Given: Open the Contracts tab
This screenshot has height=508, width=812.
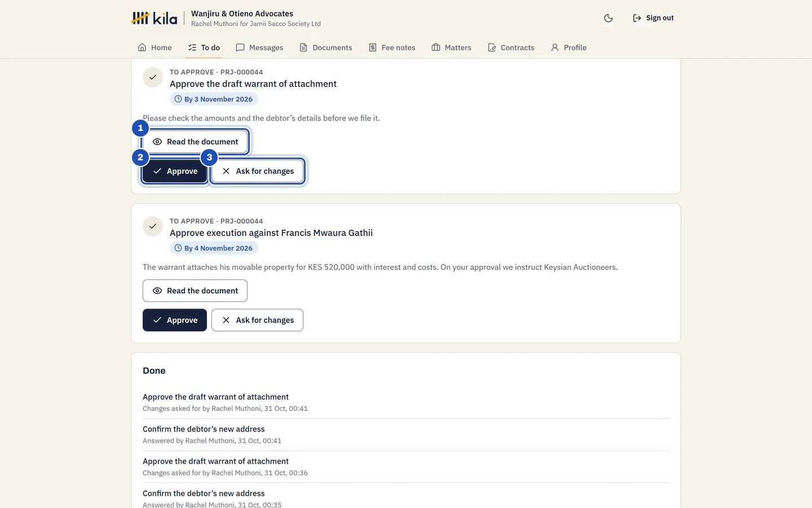Looking at the screenshot, I should pyautogui.click(x=511, y=47).
